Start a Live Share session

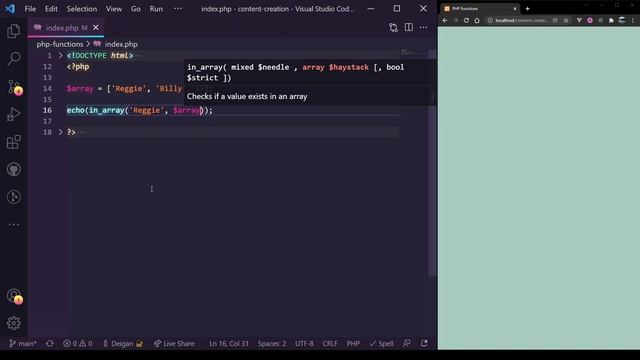pyautogui.click(x=174, y=344)
